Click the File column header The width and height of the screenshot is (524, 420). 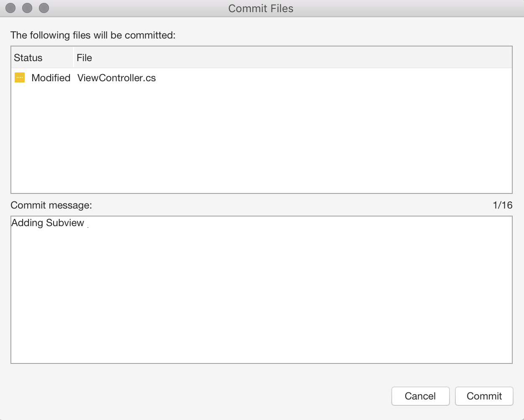84,57
